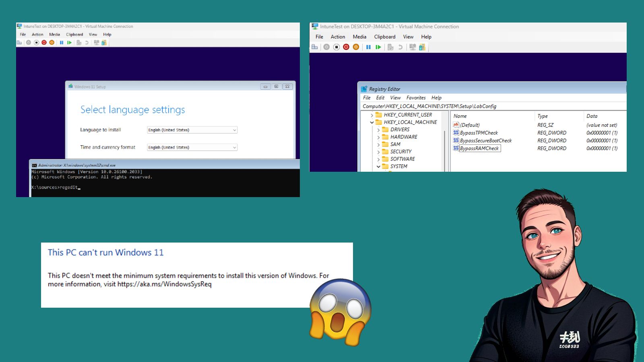
Task: Click Revert arrow icon in Windows 11 Setup VM window
Action: pos(87,43)
